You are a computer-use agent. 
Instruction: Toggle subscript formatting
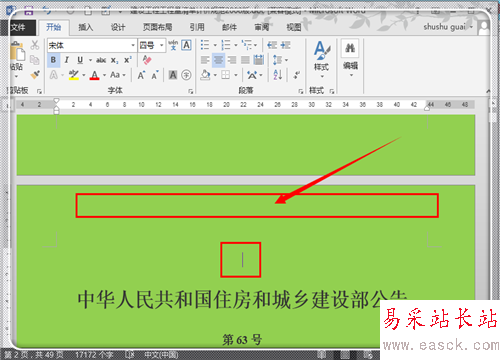click(114, 60)
